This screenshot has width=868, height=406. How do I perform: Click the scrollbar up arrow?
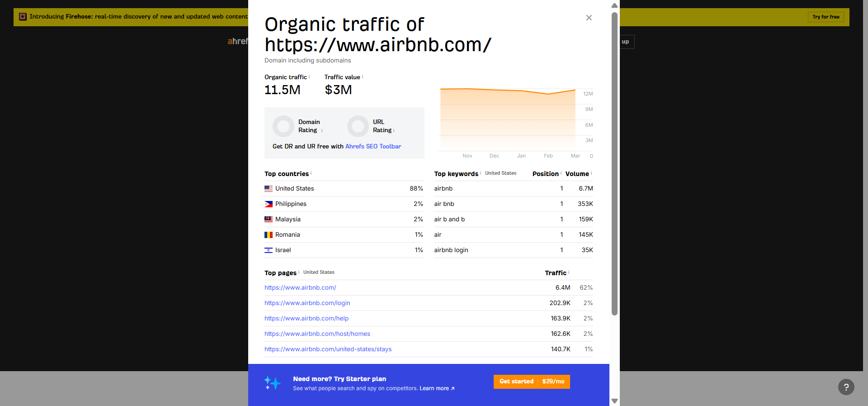614,5
